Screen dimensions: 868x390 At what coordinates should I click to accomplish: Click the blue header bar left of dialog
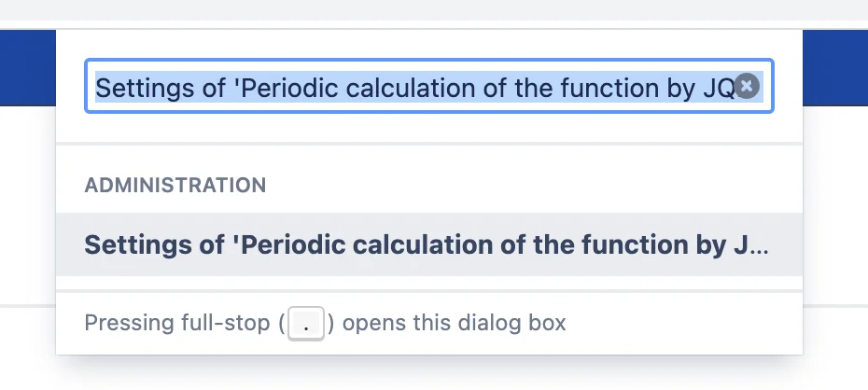[x=28, y=67]
